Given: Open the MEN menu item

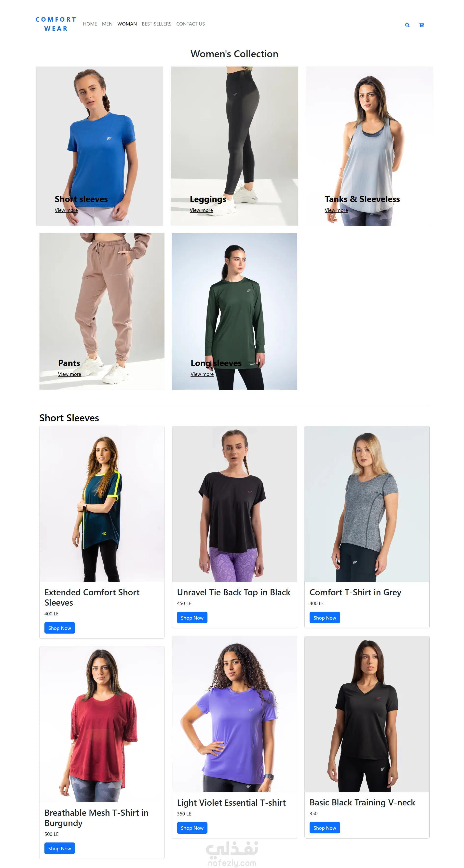Looking at the screenshot, I should 107,24.
